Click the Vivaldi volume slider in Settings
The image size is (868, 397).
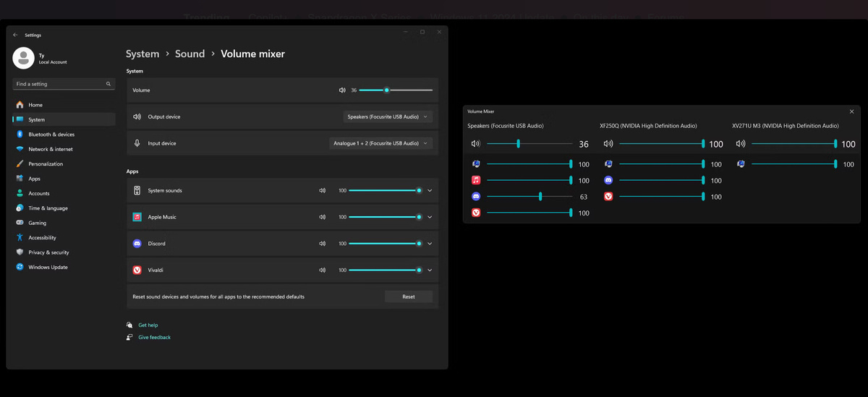click(x=386, y=270)
